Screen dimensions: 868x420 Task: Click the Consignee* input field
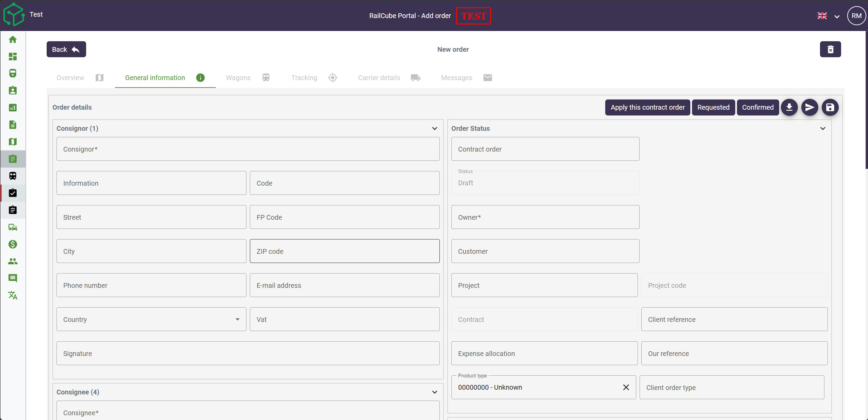[x=248, y=410]
